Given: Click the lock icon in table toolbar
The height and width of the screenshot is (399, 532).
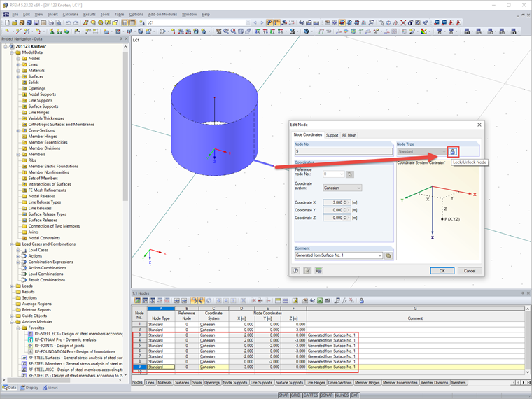Looking at the screenshot, I should pyautogui.click(x=362, y=300).
